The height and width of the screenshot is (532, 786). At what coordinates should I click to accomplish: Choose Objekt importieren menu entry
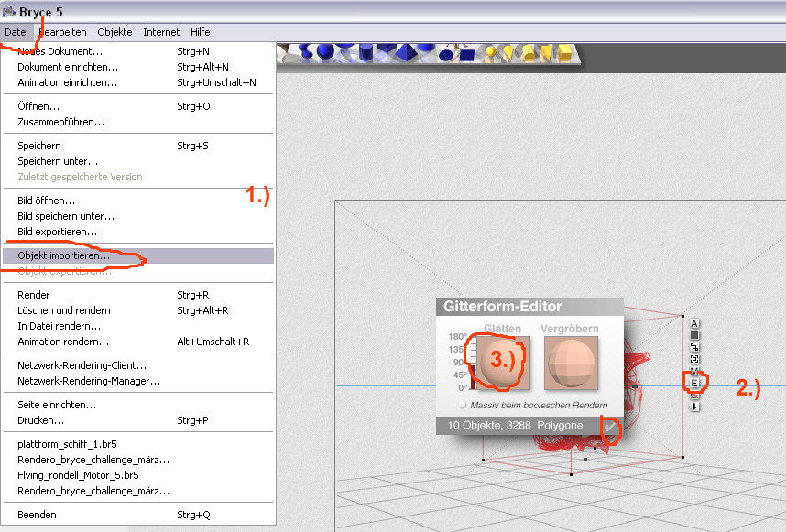point(138,255)
